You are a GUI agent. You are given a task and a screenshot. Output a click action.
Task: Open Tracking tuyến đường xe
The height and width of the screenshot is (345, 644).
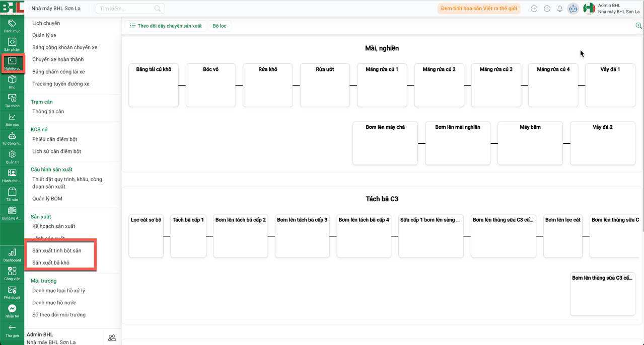61,83
